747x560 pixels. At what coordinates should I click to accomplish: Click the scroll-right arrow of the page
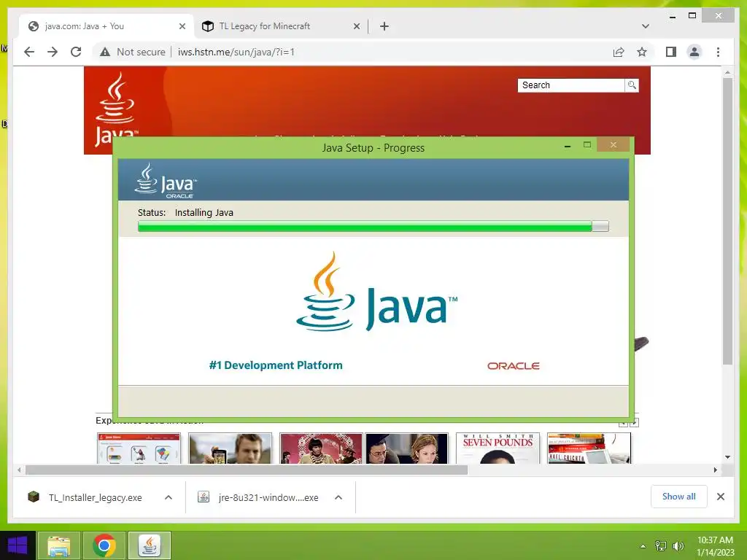[x=715, y=470]
